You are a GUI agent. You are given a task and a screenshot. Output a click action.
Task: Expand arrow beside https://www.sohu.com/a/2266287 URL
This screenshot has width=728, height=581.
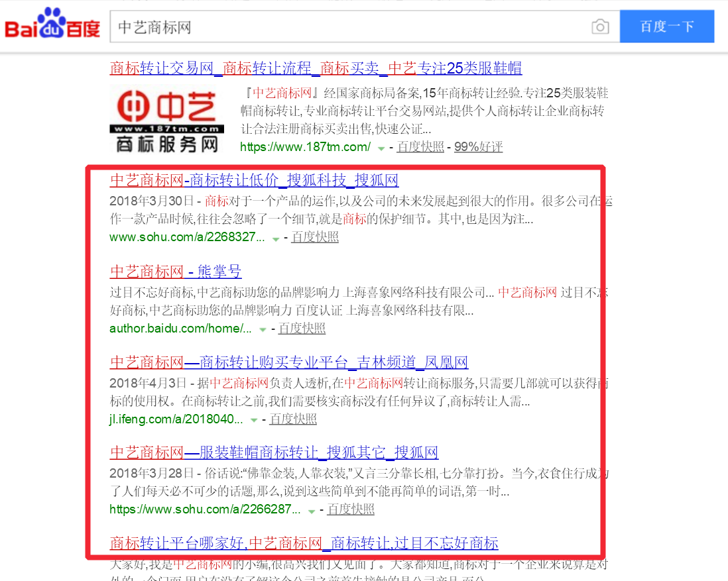[312, 511]
